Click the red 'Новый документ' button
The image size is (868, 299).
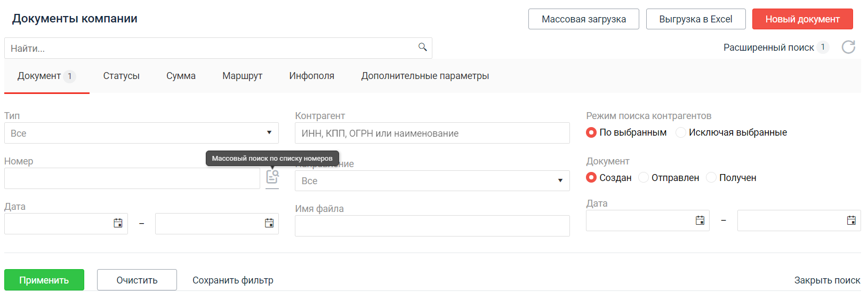click(x=802, y=19)
